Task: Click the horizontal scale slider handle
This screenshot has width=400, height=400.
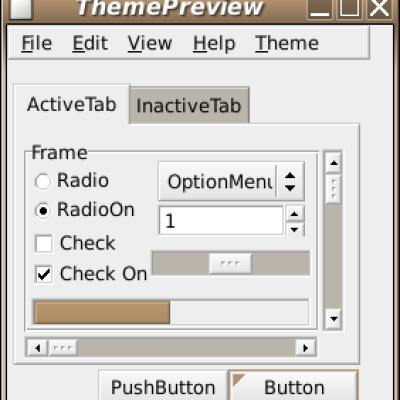Action: pyautogui.click(x=230, y=264)
